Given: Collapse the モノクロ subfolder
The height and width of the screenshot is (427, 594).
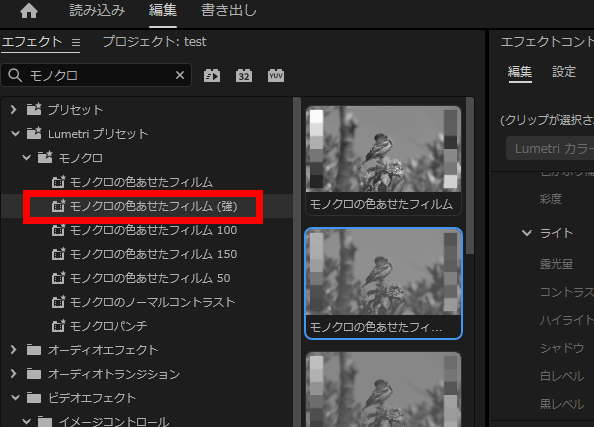Looking at the screenshot, I should click(x=27, y=157).
